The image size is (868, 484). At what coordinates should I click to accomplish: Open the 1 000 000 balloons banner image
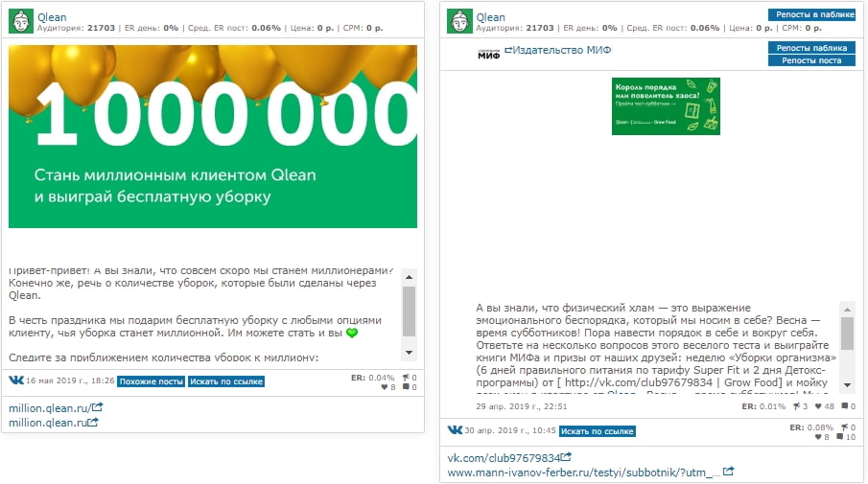pyautogui.click(x=213, y=136)
